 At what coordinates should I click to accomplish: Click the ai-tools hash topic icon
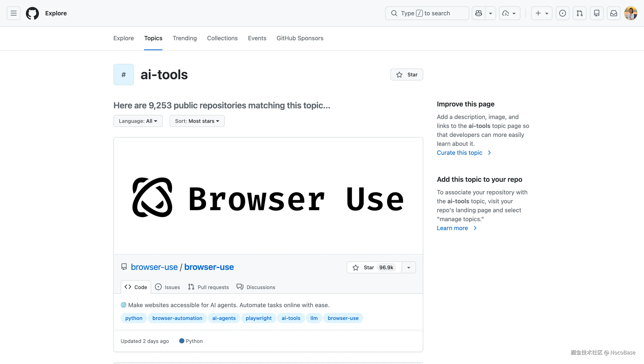pos(124,75)
